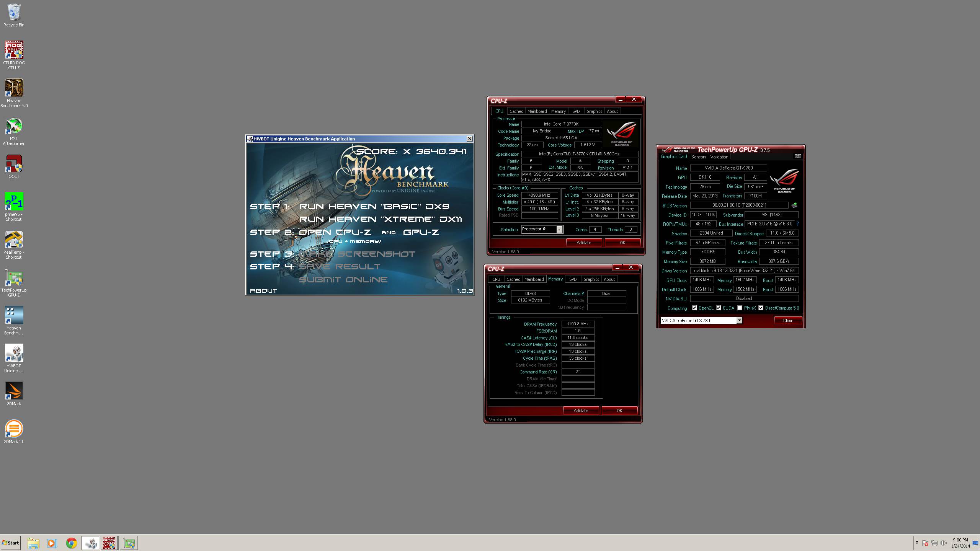
Task: Open Heaven Benchmark 4.0 desktop shortcut
Action: 14,93
